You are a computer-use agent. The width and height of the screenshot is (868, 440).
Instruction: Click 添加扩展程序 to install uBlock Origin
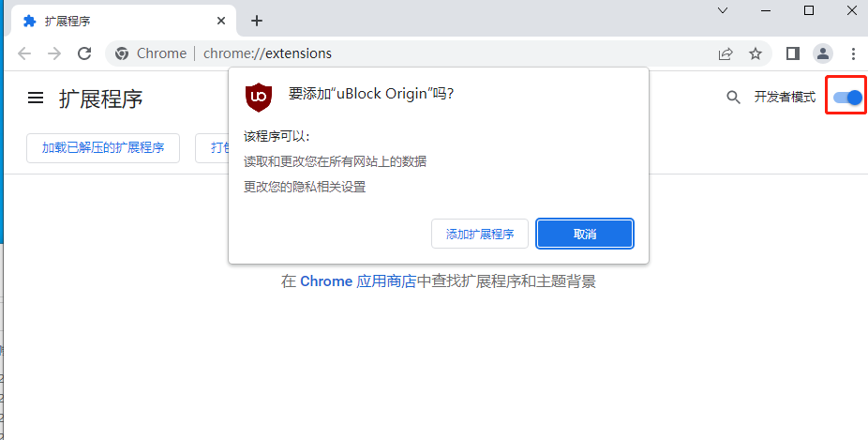click(480, 234)
